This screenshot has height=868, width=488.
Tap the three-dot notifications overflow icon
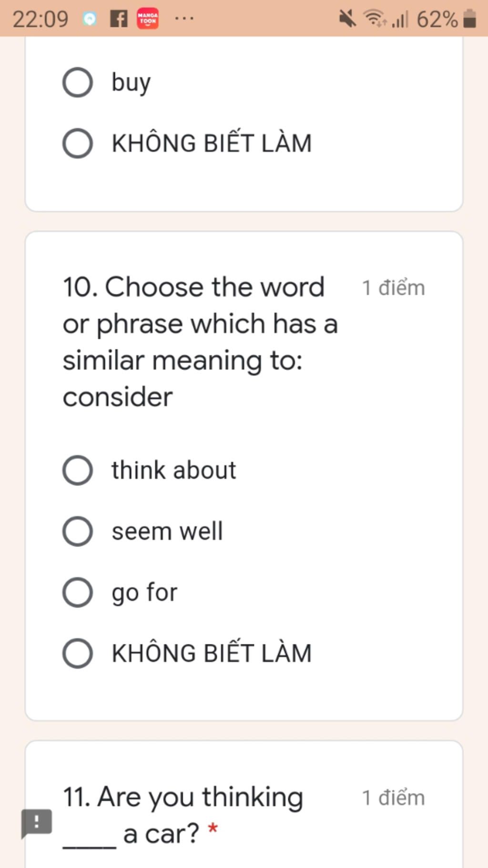point(184,19)
